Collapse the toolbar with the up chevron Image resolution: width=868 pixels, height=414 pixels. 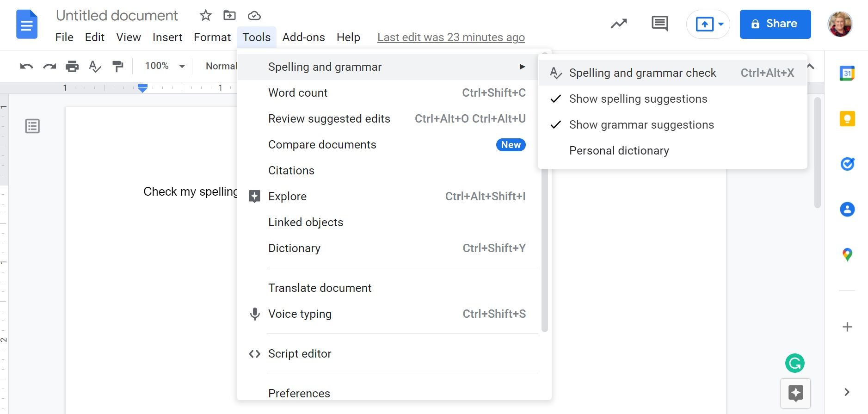811,67
